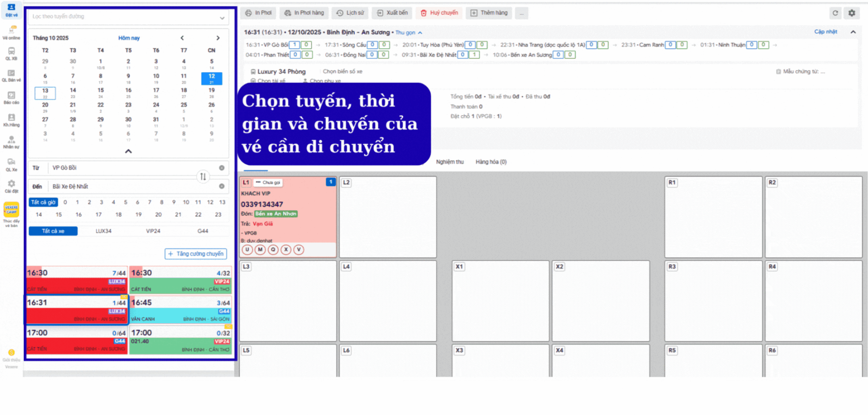Collapse the calendar with the up chevron

click(x=129, y=151)
